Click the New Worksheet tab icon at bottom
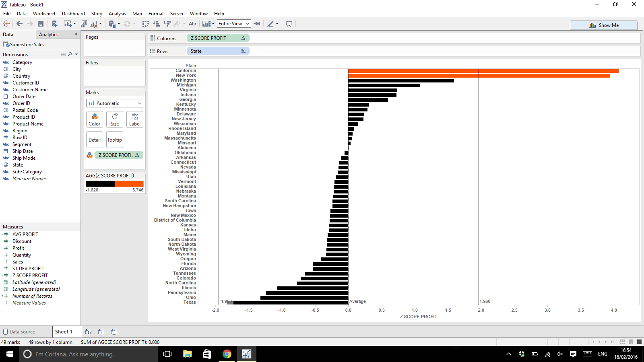Image resolution: width=644 pixels, height=362 pixels. (x=89, y=332)
